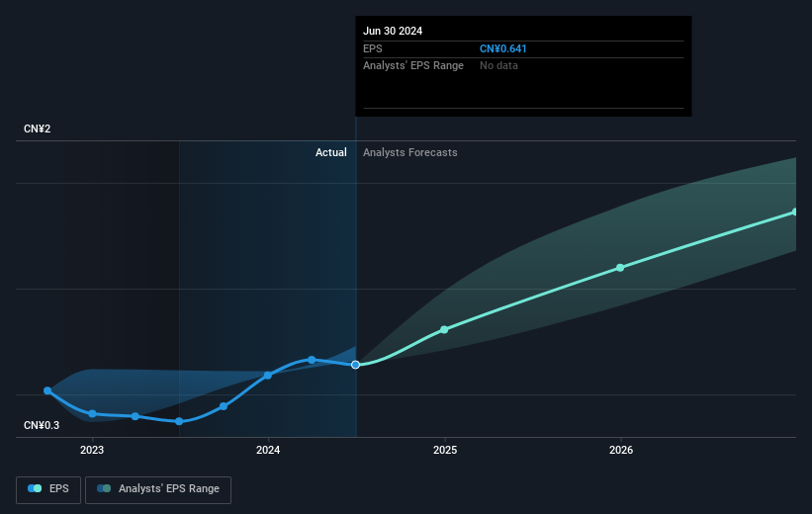Select the 2026 forecast EPS data point
Image resolution: width=812 pixels, height=514 pixels.
click(620, 268)
